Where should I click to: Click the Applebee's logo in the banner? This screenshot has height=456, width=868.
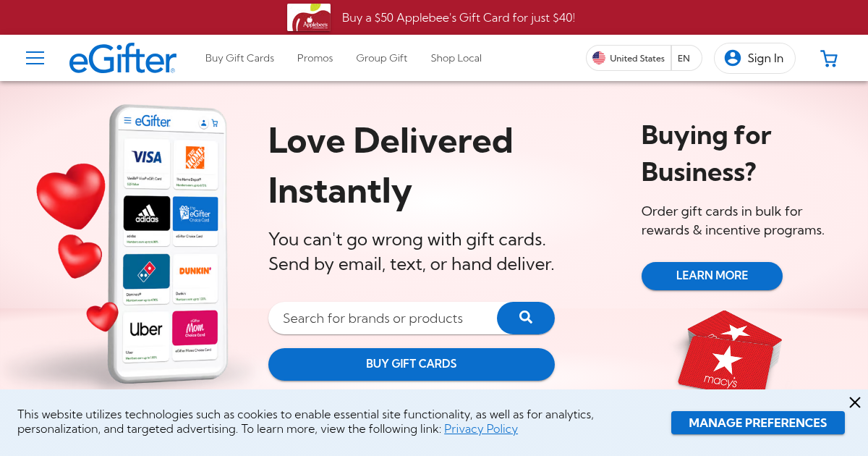pos(310,17)
